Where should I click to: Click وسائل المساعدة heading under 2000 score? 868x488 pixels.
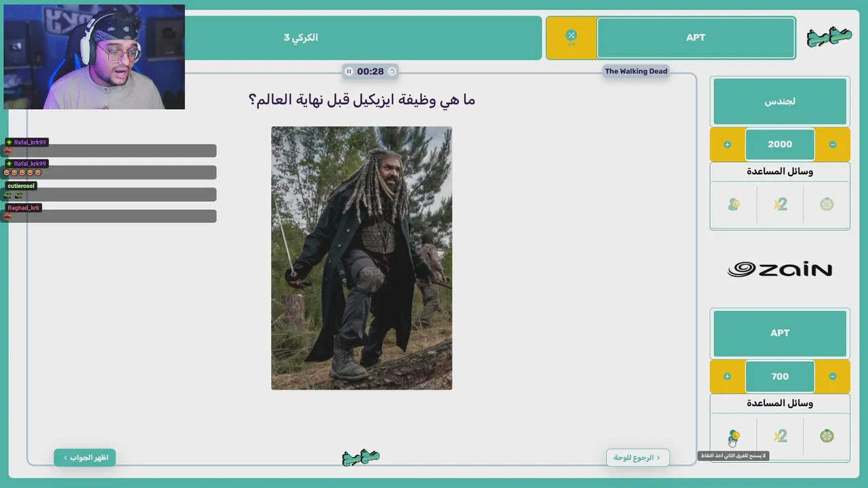click(x=780, y=171)
